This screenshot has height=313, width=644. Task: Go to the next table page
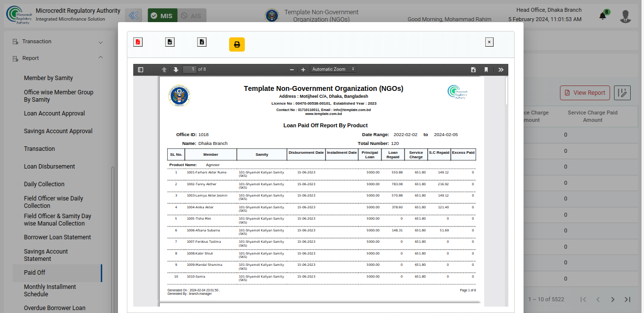coord(613,299)
